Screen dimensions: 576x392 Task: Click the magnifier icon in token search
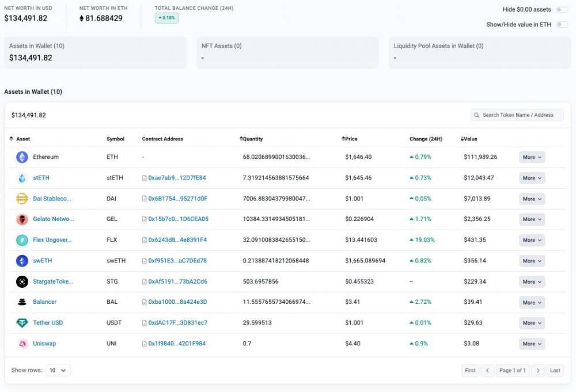(476, 115)
